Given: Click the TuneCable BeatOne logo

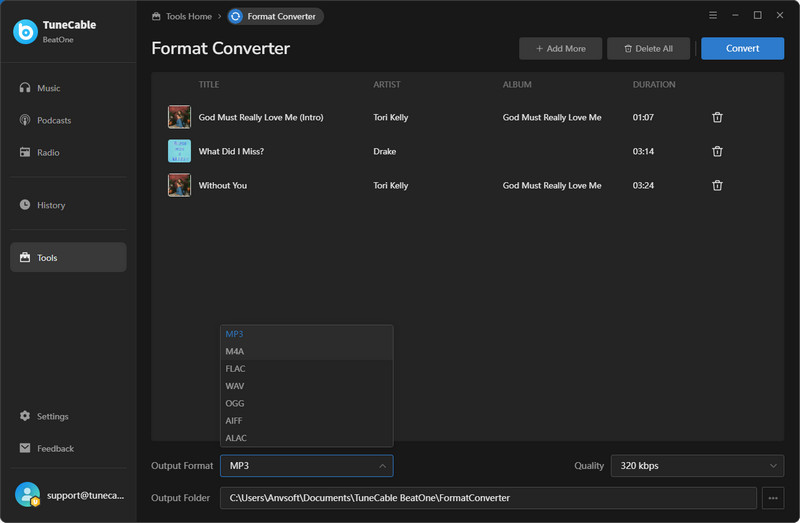Looking at the screenshot, I should pyautogui.click(x=26, y=32).
